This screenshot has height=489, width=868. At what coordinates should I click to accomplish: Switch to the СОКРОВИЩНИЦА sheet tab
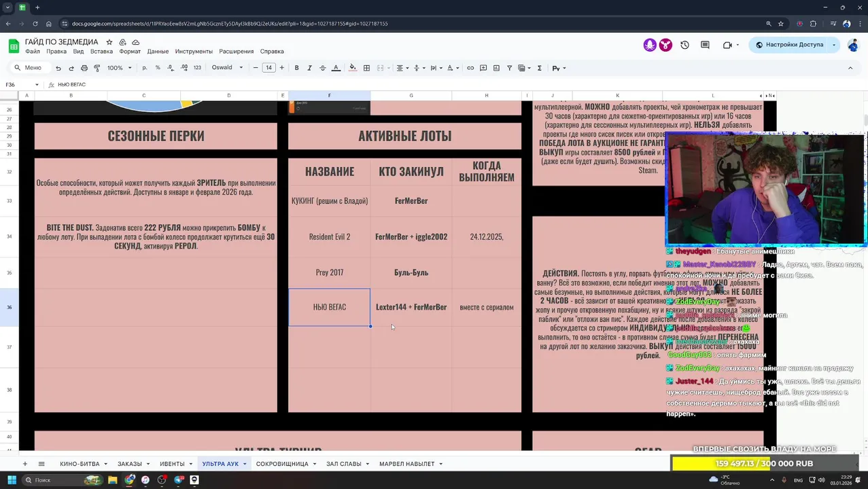[x=282, y=464]
